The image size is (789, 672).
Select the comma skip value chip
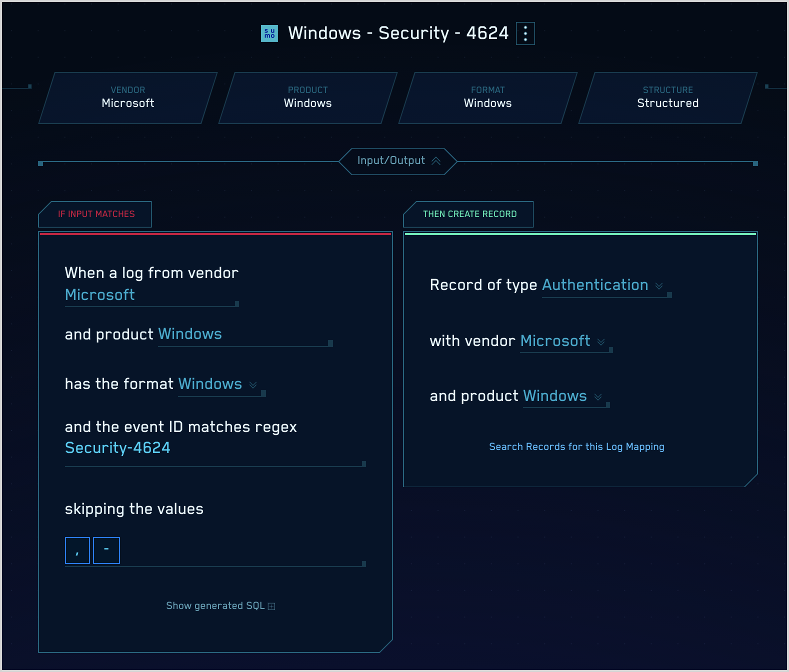(77, 550)
